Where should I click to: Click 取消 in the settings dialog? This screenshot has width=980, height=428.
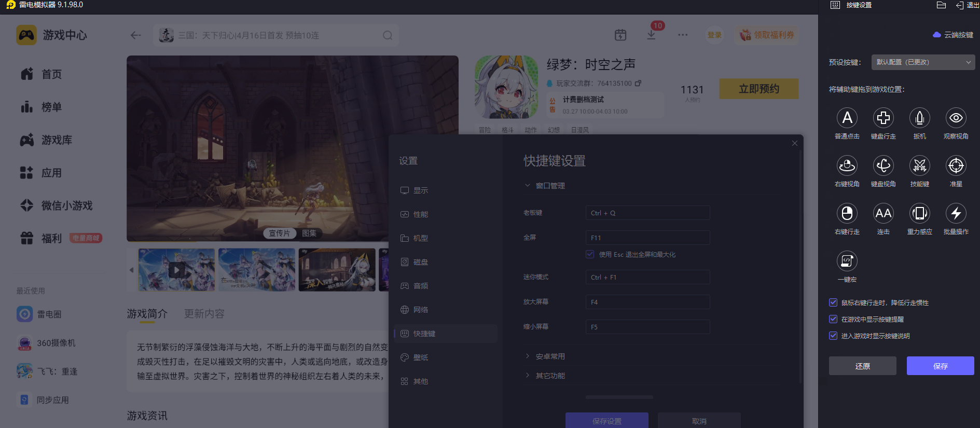click(699, 421)
